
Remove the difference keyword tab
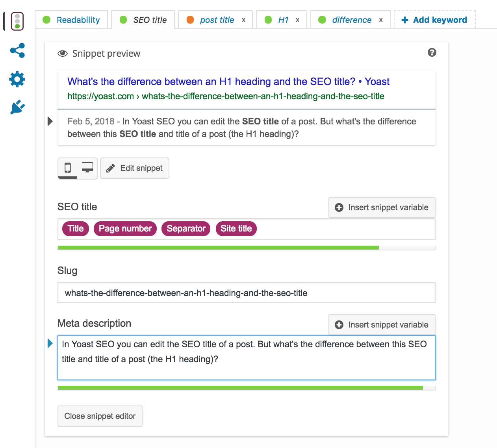point(380,20)
